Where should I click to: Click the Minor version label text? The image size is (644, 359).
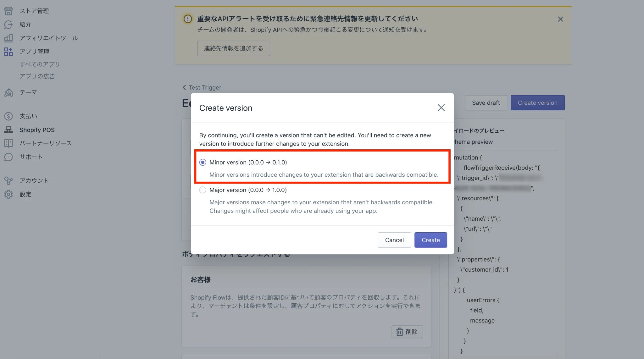pos(248,162)
